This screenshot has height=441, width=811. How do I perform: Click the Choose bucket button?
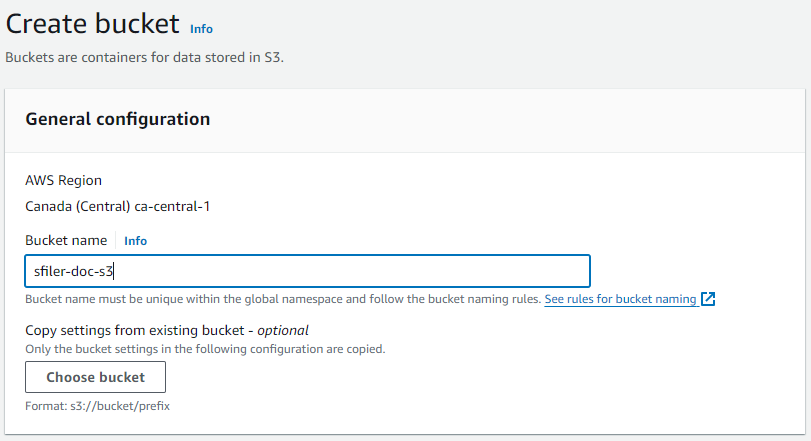click(x=96, y=377)
